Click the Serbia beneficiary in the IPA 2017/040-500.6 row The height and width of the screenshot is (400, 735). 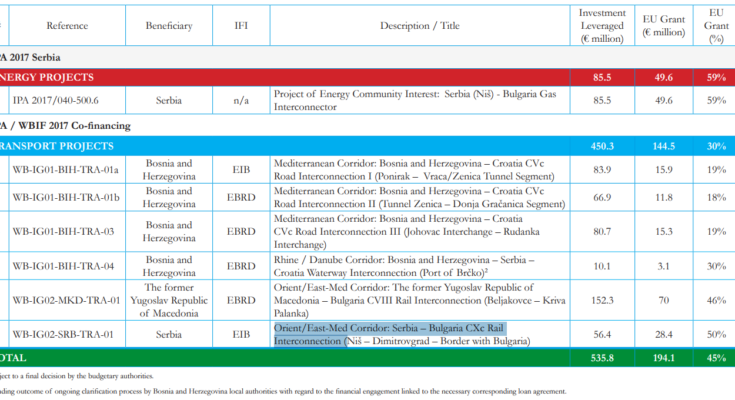(169, 100)
